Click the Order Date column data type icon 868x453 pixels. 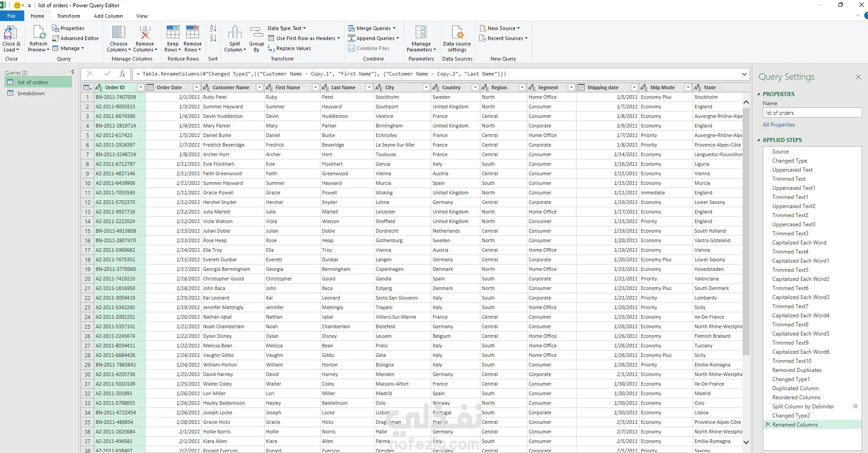(150, 87)
